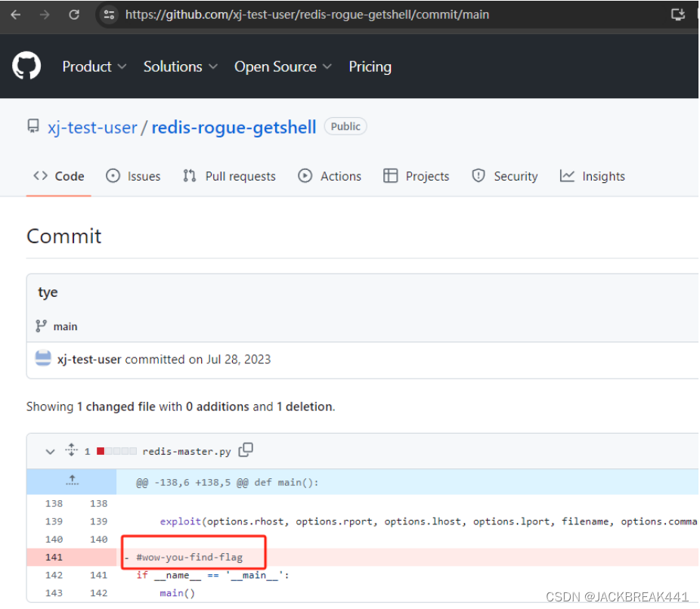700x609 pixels.
Task: Open the xj-test-user owner profile link
Action: 92,127
